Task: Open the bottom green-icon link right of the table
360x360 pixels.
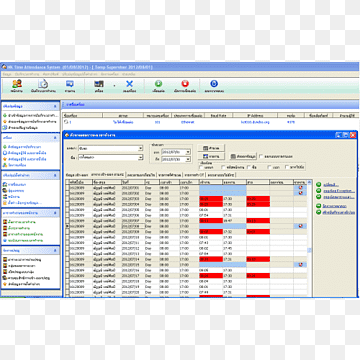Action: (x=339, y=212)
